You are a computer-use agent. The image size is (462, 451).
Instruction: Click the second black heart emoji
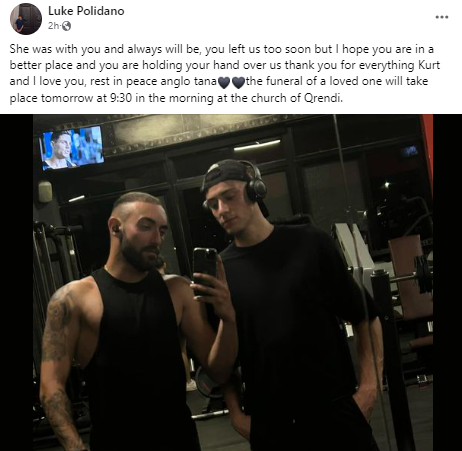click(238, 82)
